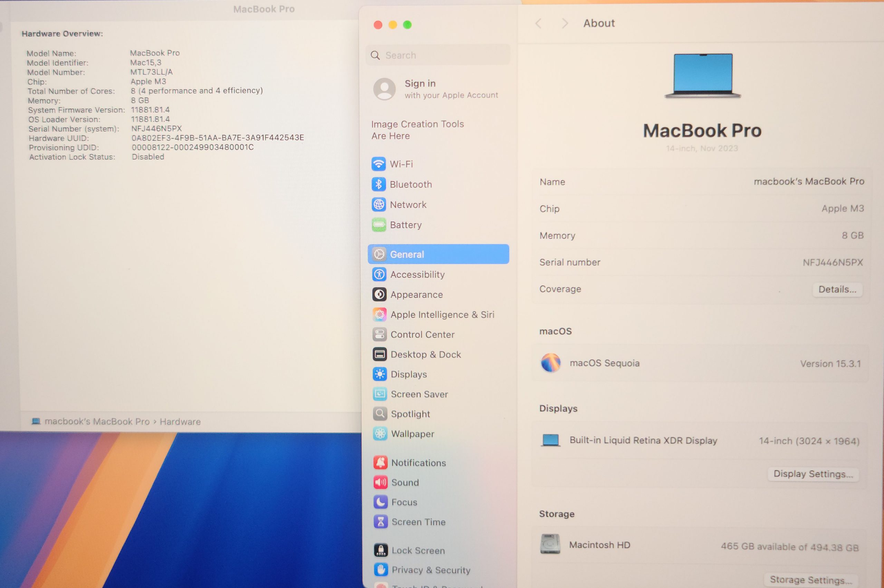The image size is (884, 588).
Task: Open the Display Settings… button
Action: pos(813,474)
